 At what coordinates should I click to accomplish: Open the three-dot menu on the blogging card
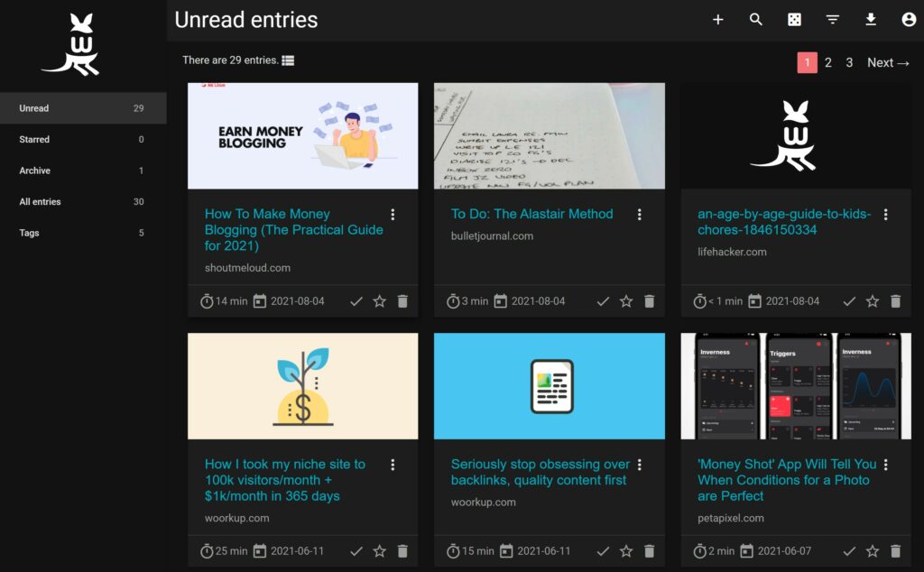point(393,215)
